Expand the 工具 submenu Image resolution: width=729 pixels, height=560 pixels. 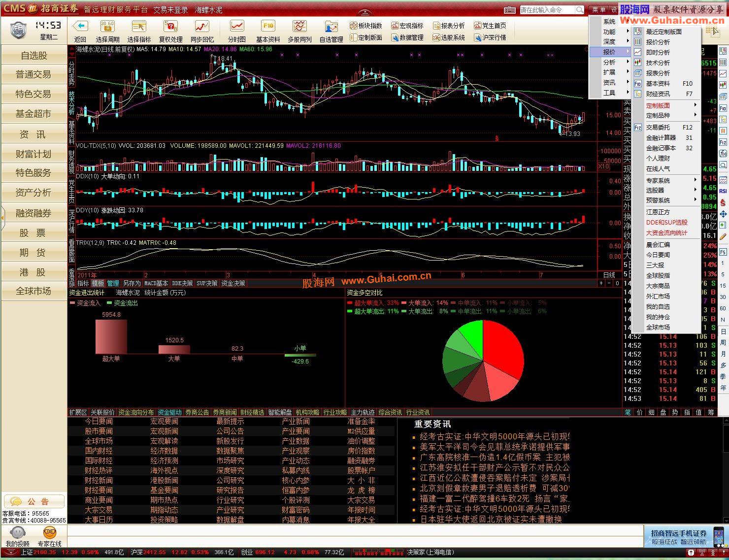coord(610,93)
